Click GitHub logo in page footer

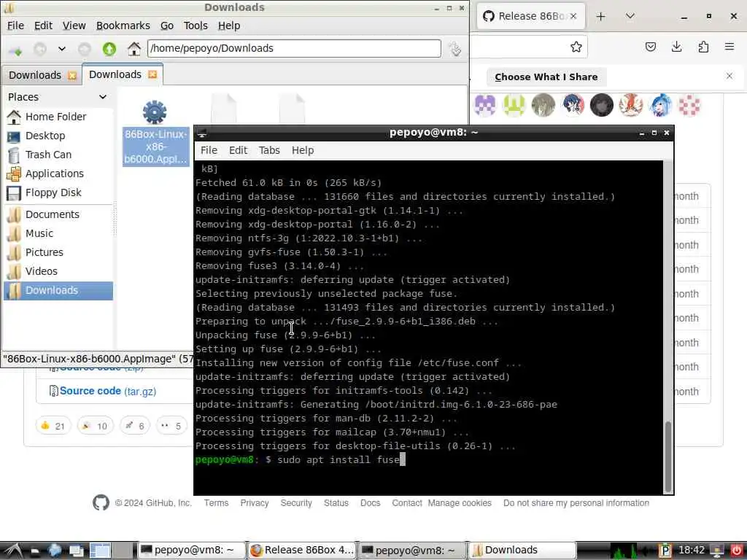coord(101,502)
